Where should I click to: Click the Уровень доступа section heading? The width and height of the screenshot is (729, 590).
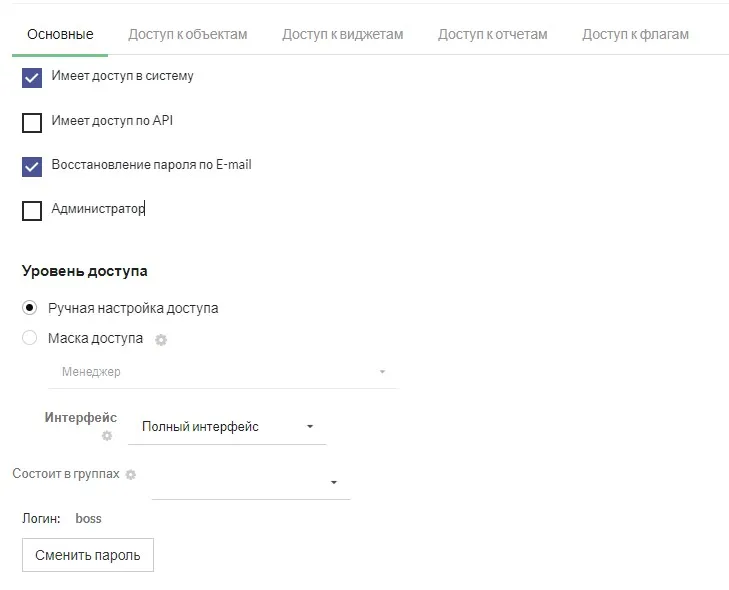tap(84, 271)
